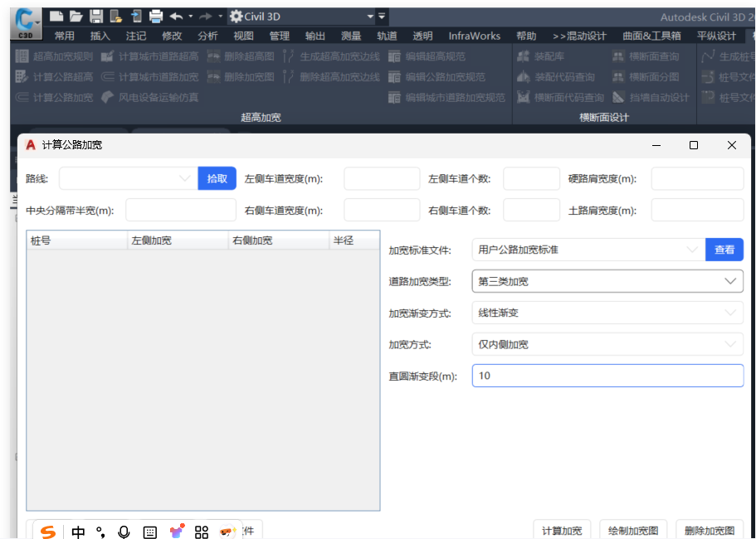Click the Sogou input method S logo
This screenshot has height=539, width=756.
click(48, 532)
